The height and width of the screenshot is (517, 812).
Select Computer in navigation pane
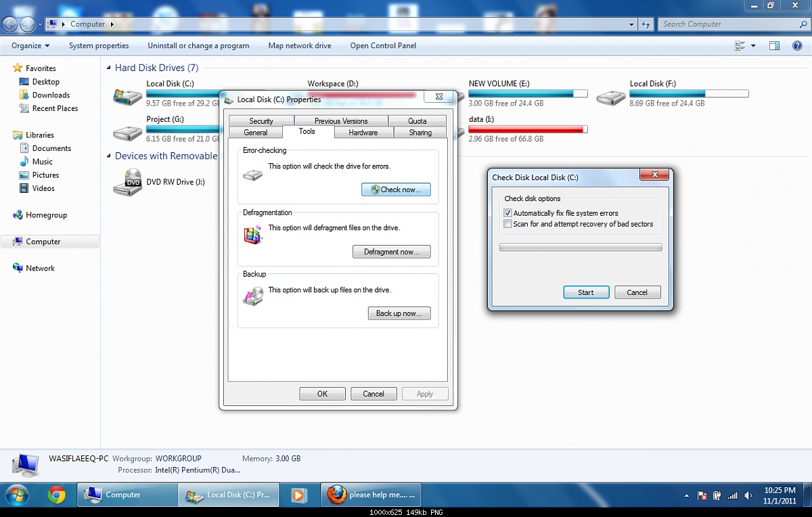pyautogui.click(x=50, y=242)
